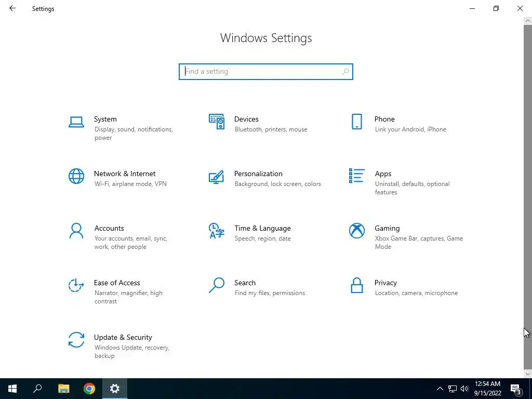Launch Google Chrome from the taskbar

[x=89, y=389]
